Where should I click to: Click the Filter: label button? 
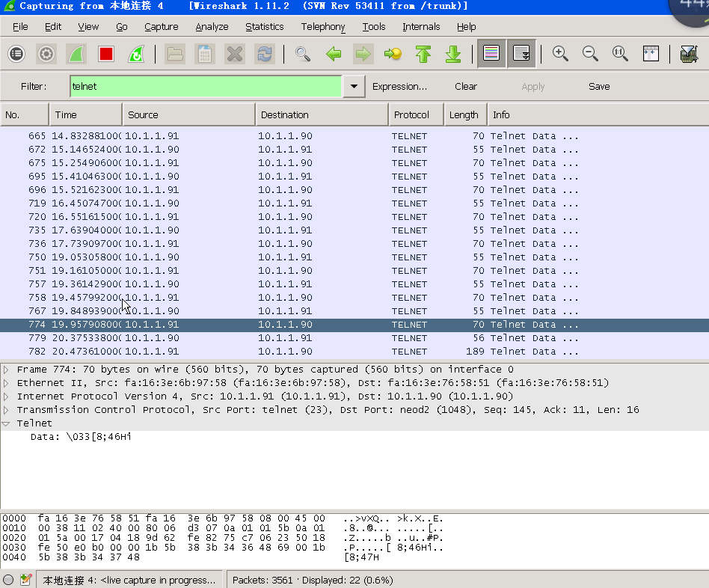click(34, 86)
